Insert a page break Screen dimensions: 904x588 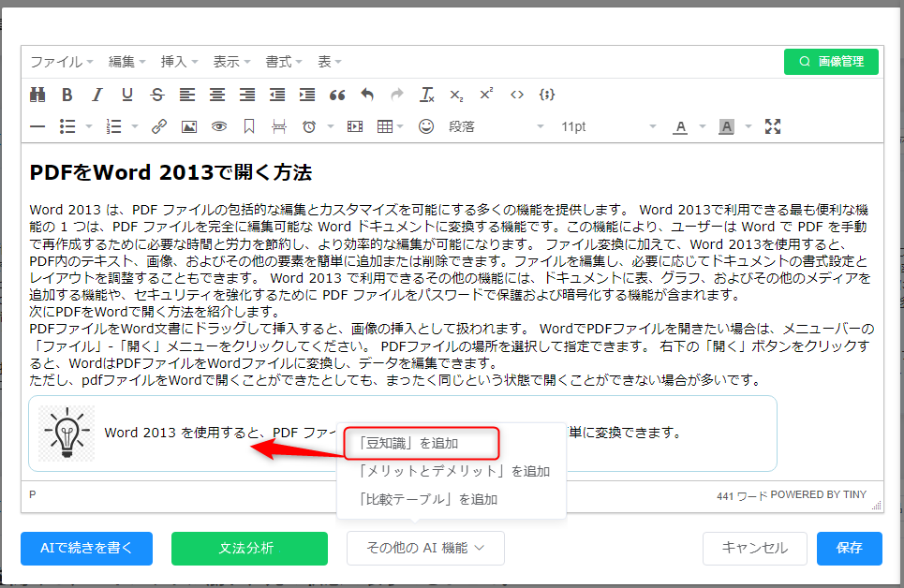click(279, 126)
